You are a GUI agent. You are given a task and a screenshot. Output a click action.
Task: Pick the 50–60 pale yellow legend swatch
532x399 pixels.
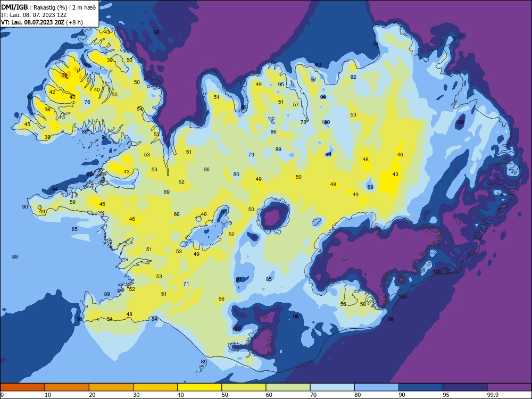(x=244, y=387)
